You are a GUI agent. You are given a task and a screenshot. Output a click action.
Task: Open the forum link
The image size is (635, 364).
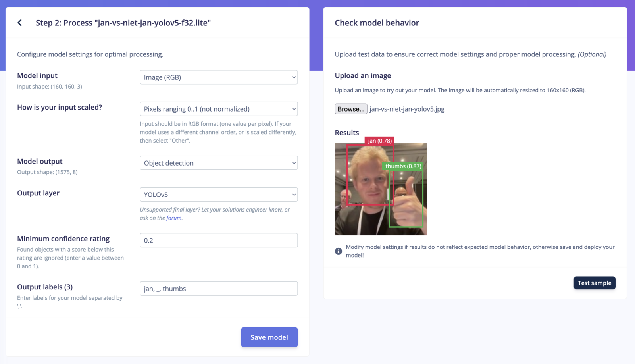pos(174,218)
